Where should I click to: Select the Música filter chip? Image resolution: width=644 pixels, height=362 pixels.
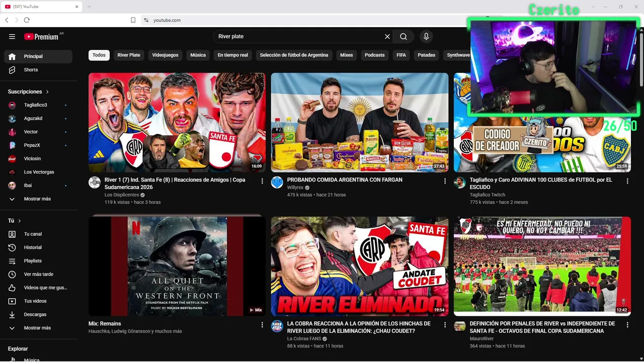coord(198,55)
